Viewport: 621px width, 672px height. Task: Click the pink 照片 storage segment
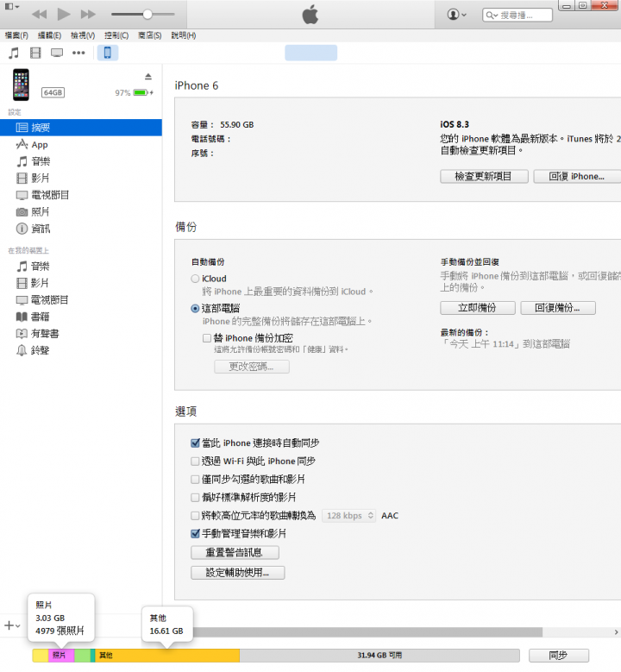pos(61,656)
